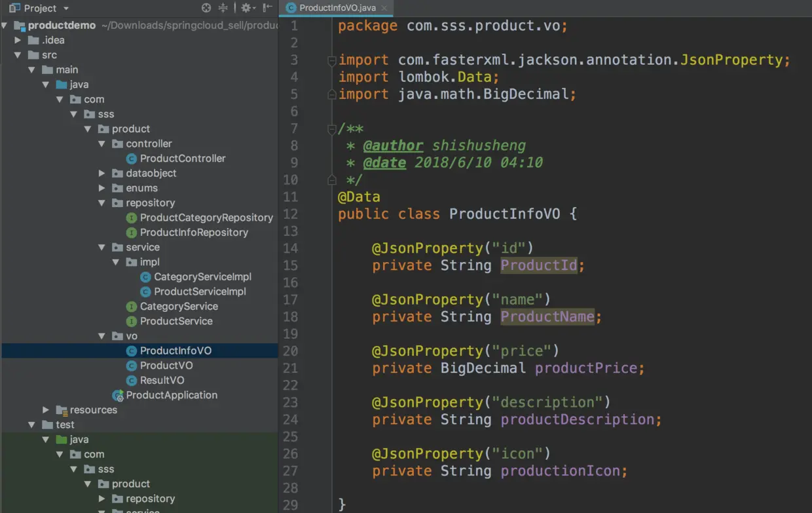The image size is (812, 513).
Task: Click the fold end marker at line 10
Action: pyautogui.click(x=332, y=180)
